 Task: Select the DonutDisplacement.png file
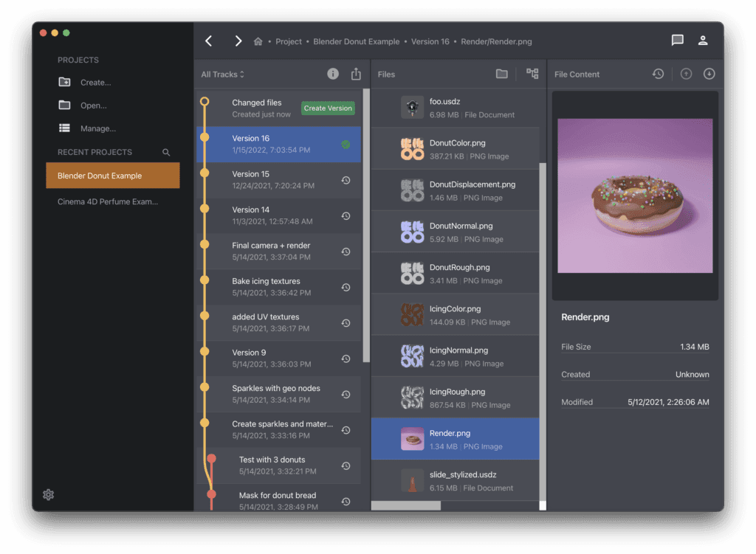455,190
